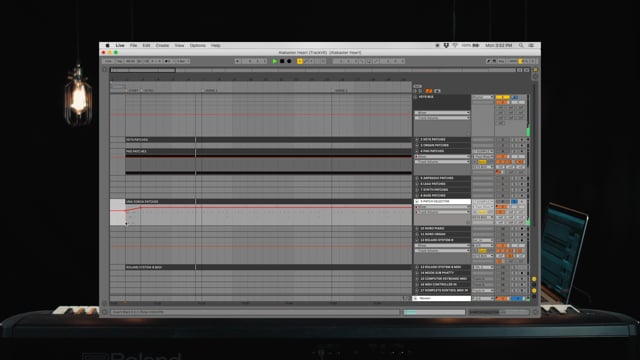Click the yellow Arrangement view selector circle

coord(536,70)
